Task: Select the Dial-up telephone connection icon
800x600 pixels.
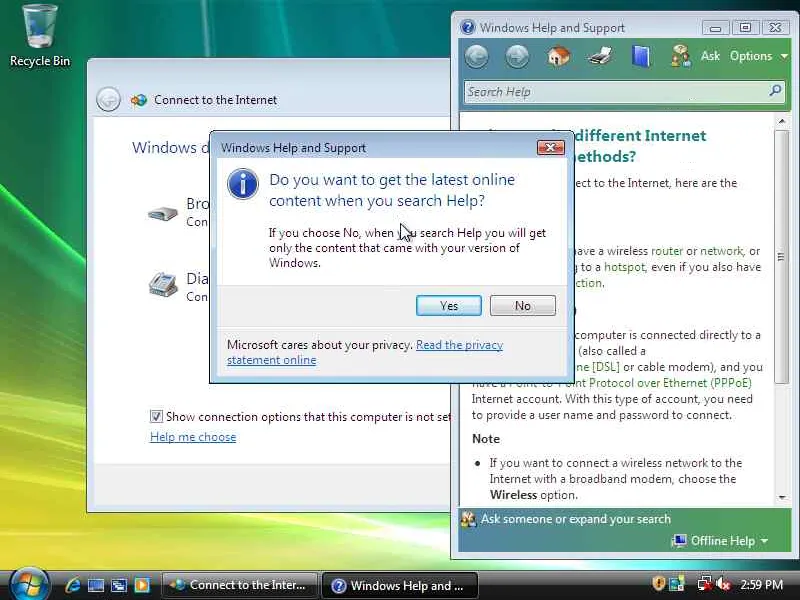Action: point(163,285)
